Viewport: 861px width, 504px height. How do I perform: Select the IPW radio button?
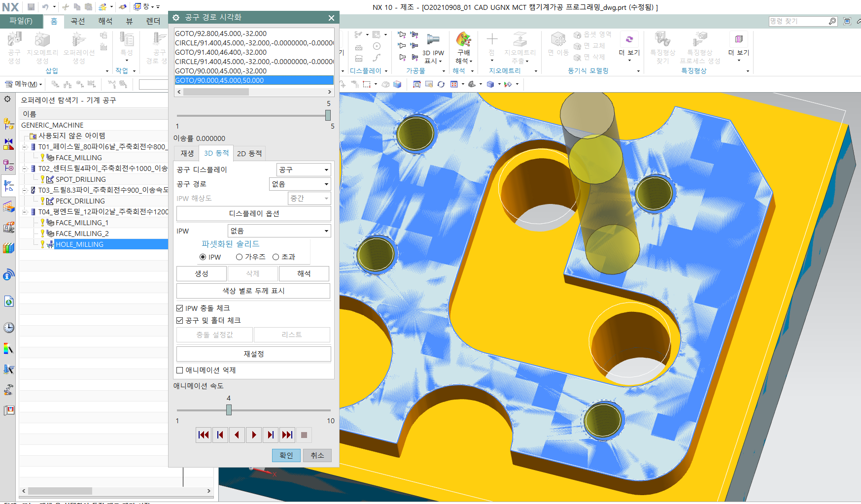coord(203,257)
